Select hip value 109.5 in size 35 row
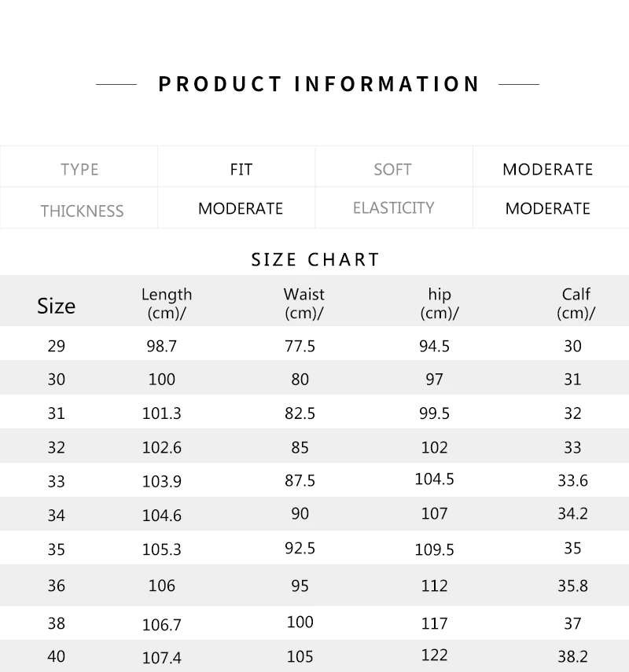Screen dimensions: 629x672 point(434,549)
